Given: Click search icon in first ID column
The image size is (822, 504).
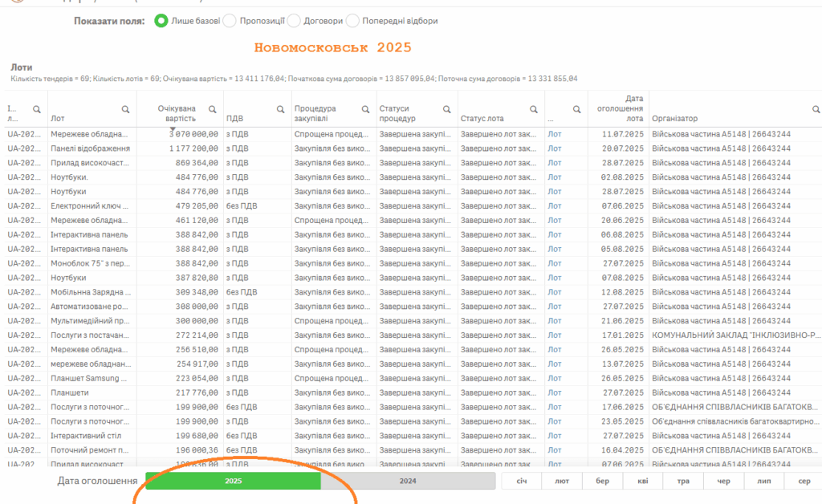Looking at the screenshot, I should [36, 109].
